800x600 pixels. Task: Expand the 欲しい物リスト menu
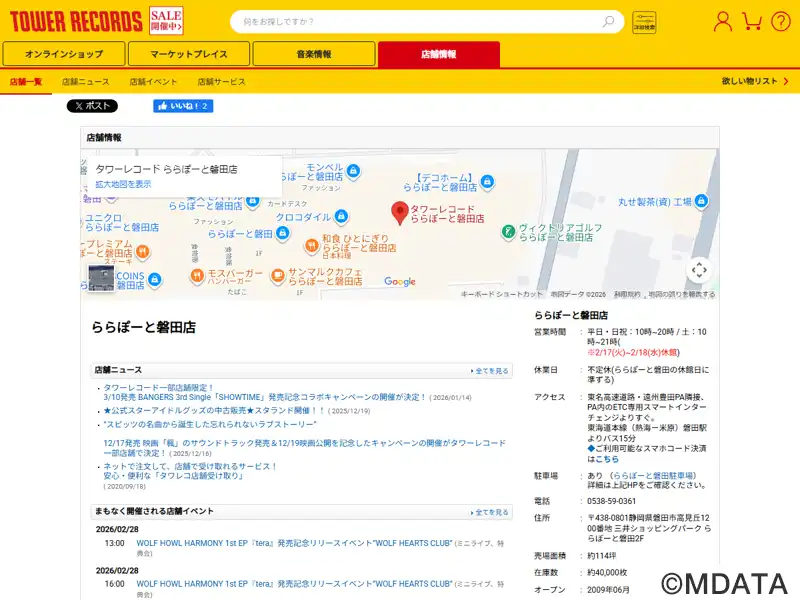point(755,81)
